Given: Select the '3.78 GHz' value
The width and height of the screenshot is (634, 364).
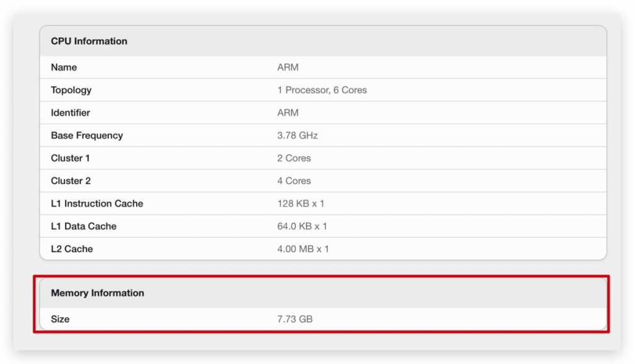Looking at the screenshot, I should pos(298,135).
